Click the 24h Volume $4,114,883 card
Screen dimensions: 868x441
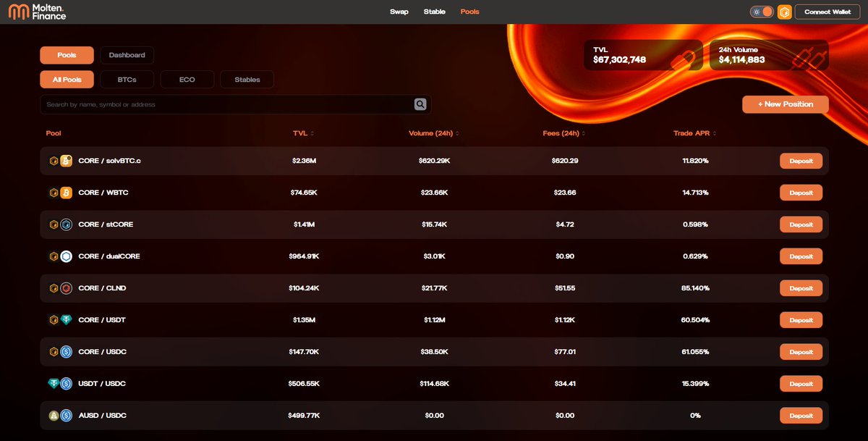pos(769,55)
